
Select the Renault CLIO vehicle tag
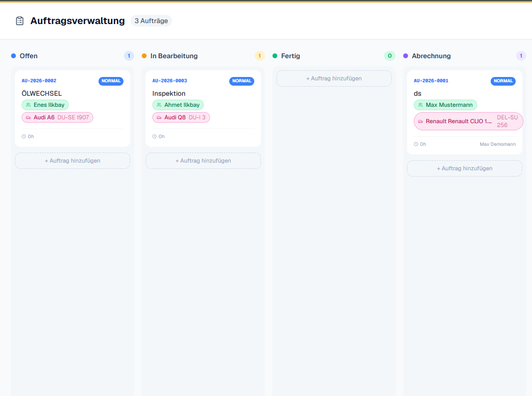468,121
